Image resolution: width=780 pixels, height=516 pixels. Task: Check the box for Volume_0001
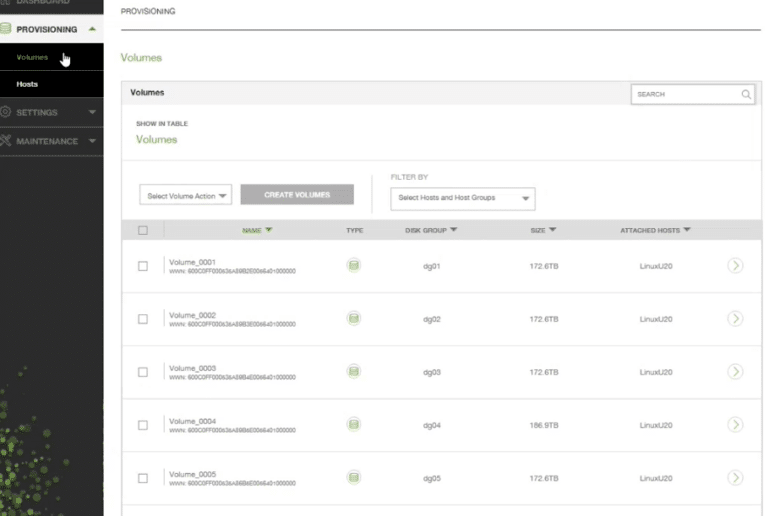(x=143, y=266)
